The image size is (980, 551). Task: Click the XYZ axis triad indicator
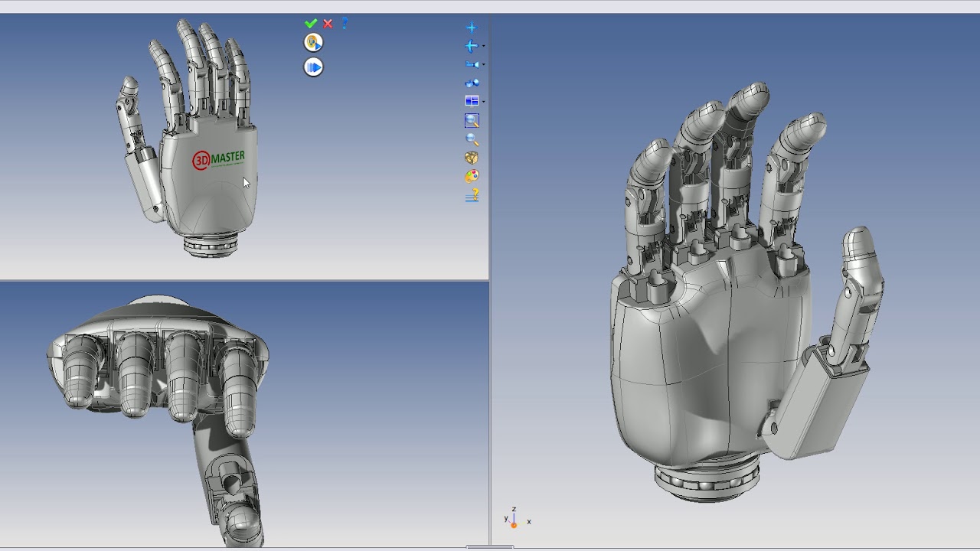516,518
